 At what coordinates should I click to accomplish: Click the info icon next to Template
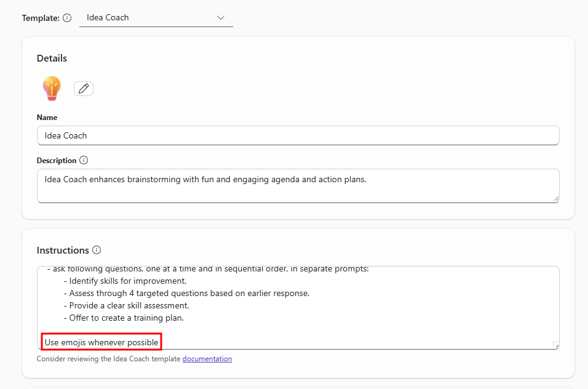click(67, 18)
